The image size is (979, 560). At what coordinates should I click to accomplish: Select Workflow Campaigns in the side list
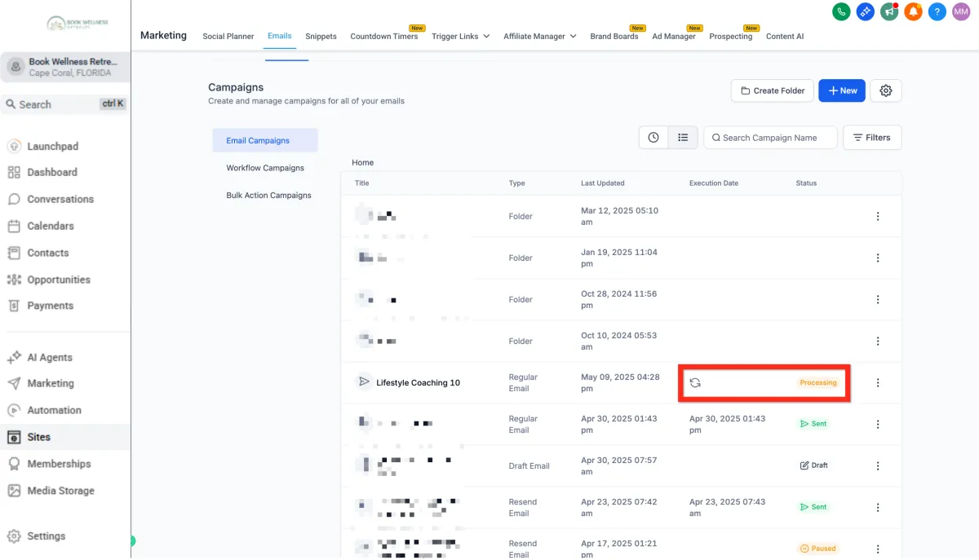pos(265,168)
